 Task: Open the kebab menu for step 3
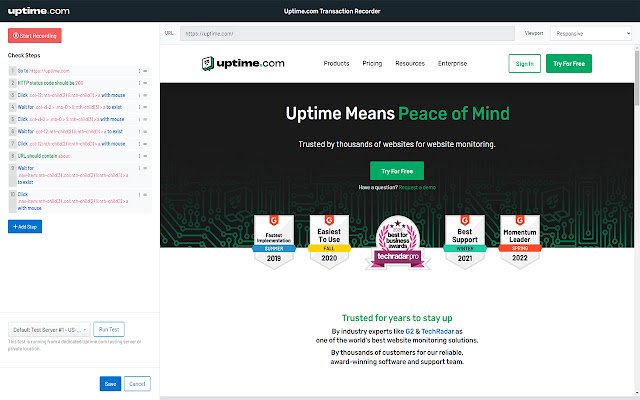tap(139, 95)
